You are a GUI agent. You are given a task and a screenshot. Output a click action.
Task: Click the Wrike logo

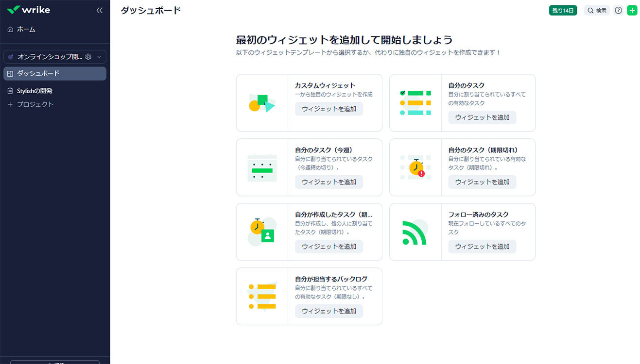click(29, 10)
